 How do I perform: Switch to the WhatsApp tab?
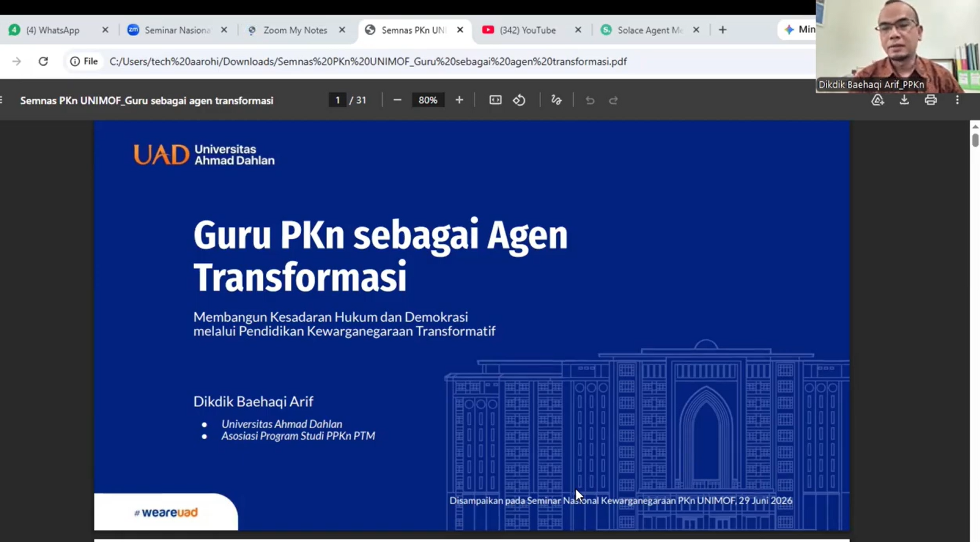[59, 30]
